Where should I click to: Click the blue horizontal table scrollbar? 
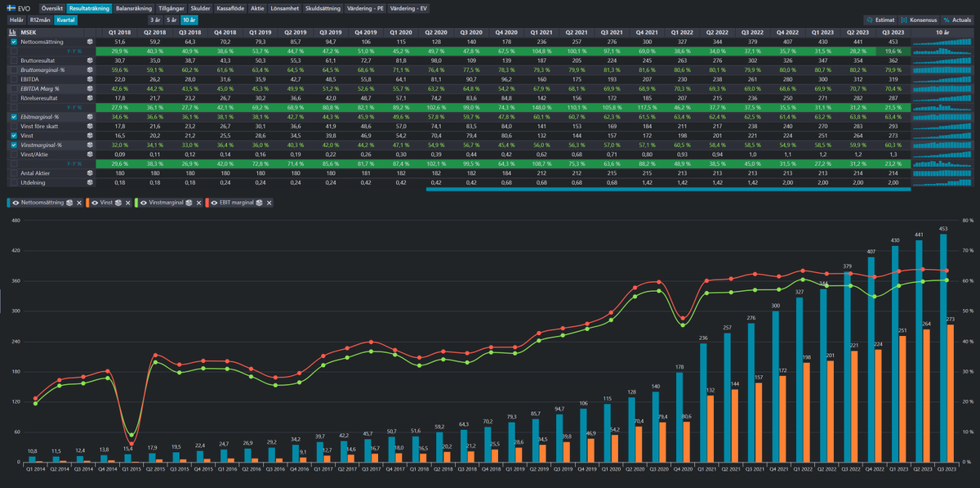(x=668, y=189)
